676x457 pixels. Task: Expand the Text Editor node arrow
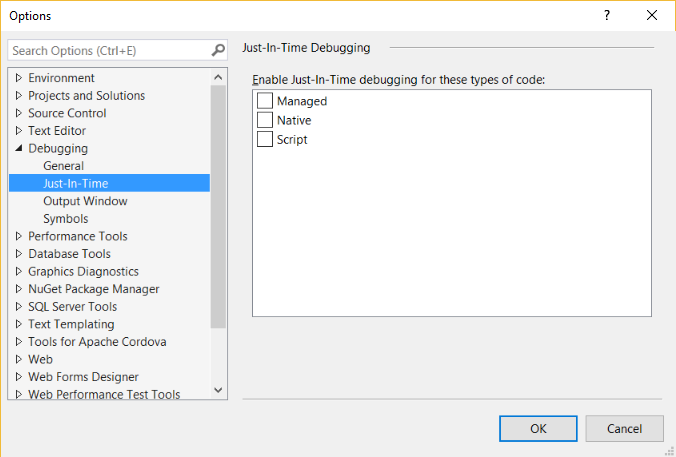click(x=19, y=131)
